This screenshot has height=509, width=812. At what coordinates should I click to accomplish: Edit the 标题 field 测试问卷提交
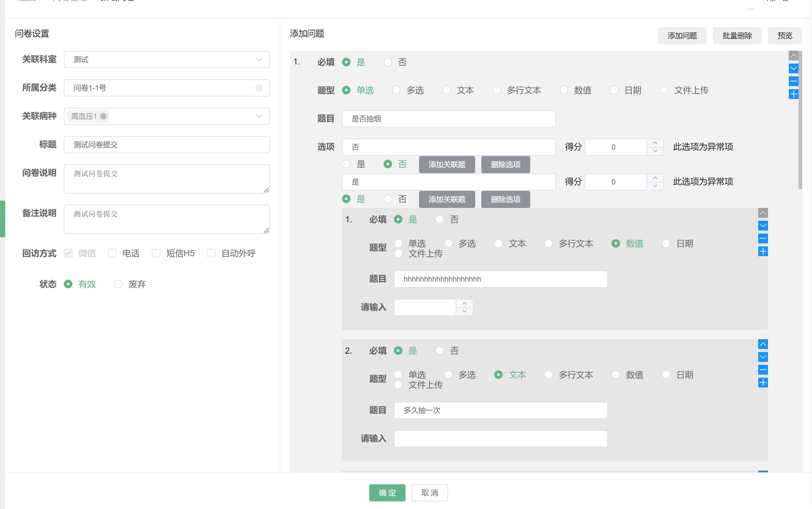click(167, 145)
